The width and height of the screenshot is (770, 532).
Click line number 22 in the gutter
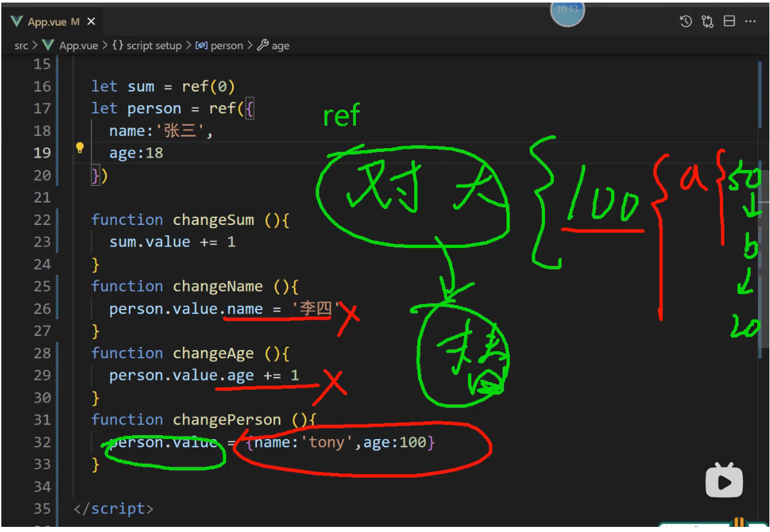pos(42,220)
